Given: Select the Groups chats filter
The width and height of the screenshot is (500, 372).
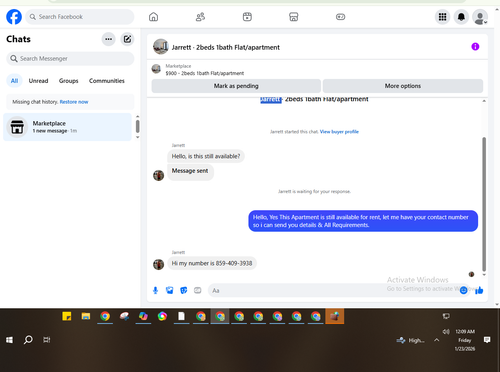Looking at the screenshot, I should [x=68, y=81].
